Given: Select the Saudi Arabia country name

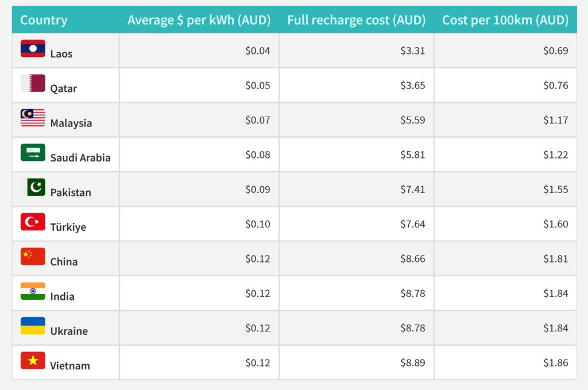Looking at the screenshot, I should tap(80, 158).
